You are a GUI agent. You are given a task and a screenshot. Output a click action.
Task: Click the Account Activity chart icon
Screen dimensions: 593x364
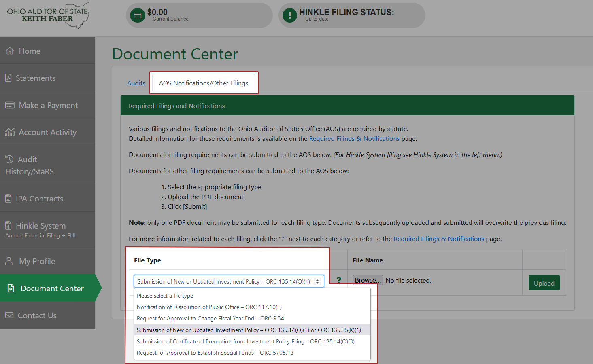(10, 132)
